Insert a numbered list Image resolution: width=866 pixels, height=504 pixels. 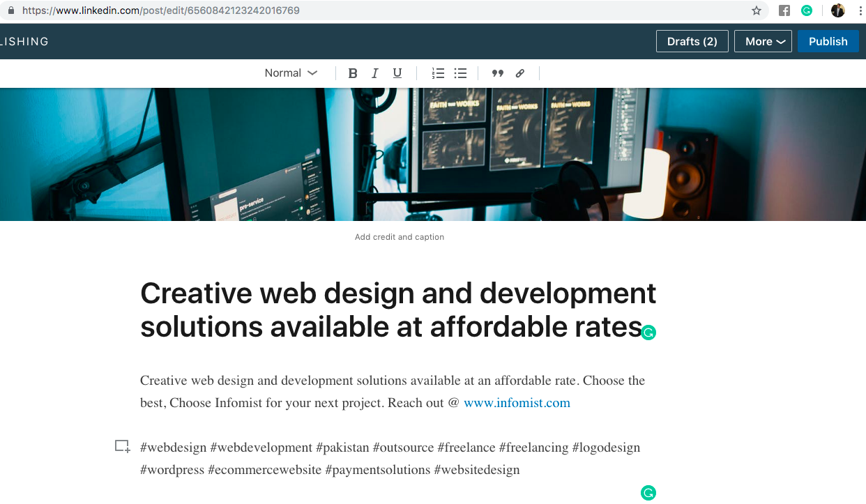click(x=438, y=73)
